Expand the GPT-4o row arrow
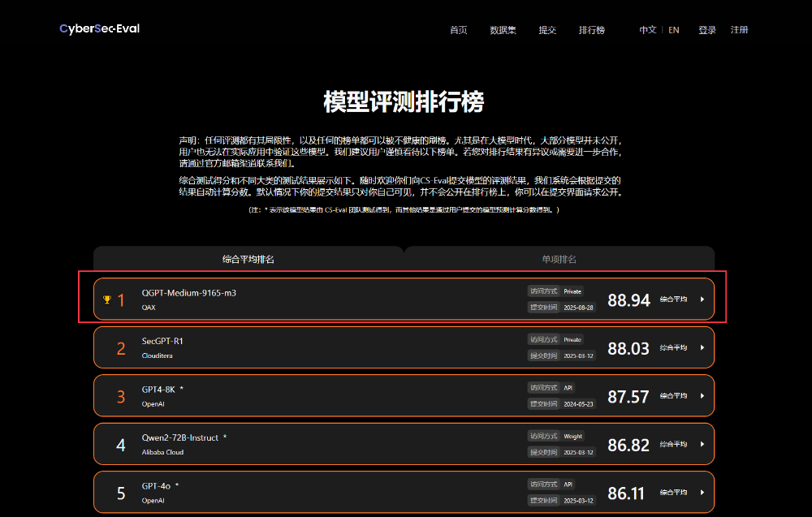Screen dimensions: 812x517 [x=702, y=492]
